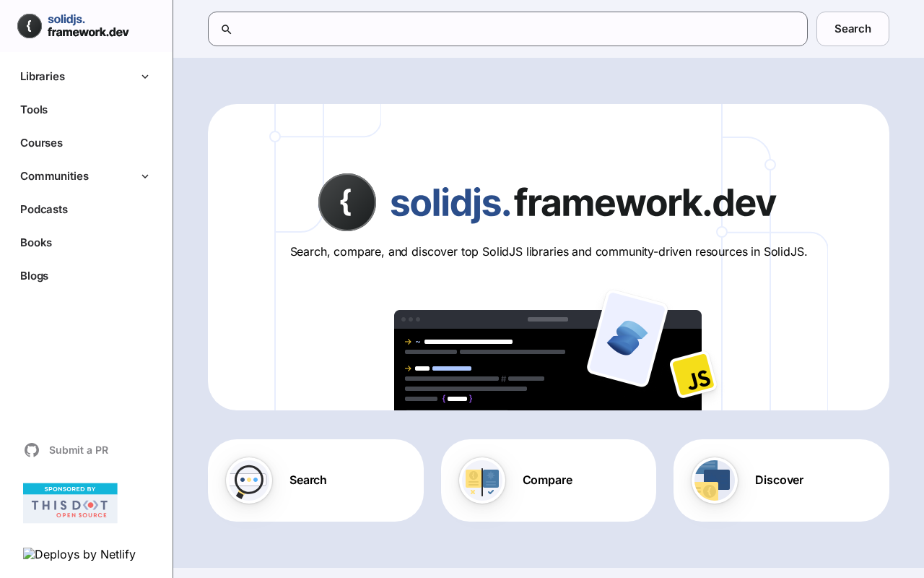This screenshot has width=924, height=578.
Task: Click the magnifier icon in search bar
Action: (226, 29)
